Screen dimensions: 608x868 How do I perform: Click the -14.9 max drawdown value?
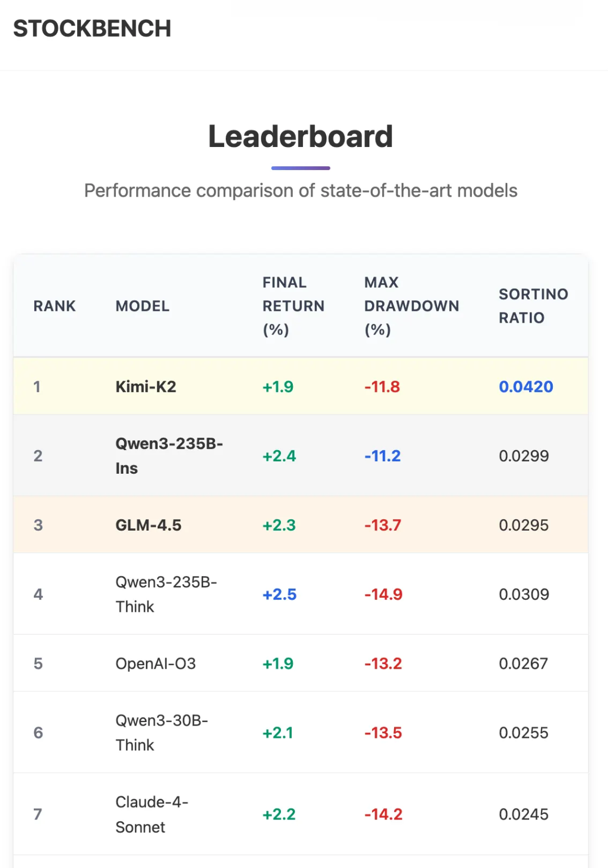pos(383,594)
